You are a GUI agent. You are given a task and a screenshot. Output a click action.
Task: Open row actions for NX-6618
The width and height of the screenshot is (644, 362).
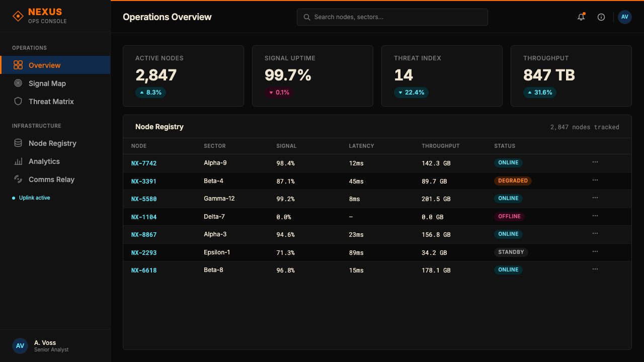click(x=595, y=269)
